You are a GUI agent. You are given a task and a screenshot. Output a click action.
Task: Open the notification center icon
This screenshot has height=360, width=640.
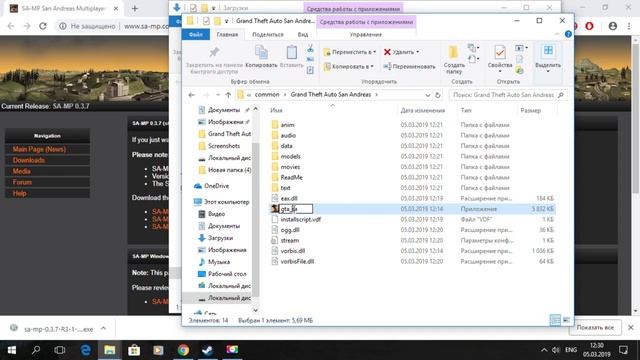623,350
